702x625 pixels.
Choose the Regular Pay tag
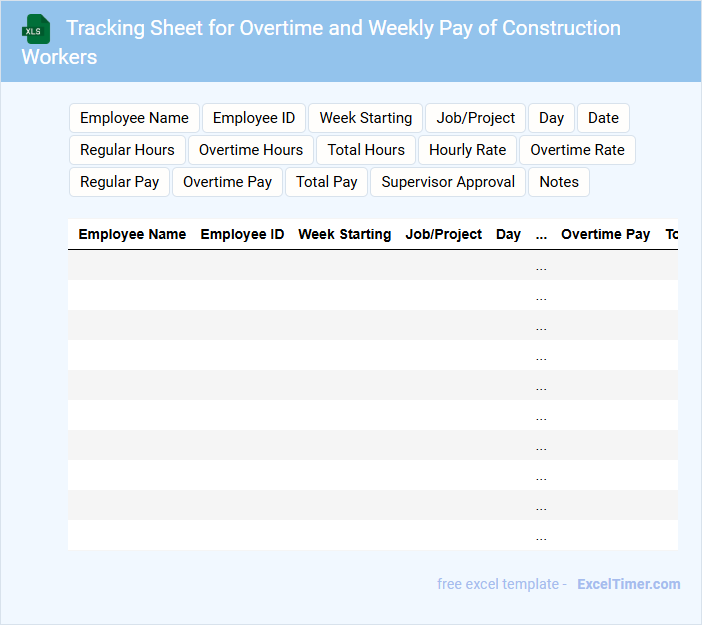119,182
